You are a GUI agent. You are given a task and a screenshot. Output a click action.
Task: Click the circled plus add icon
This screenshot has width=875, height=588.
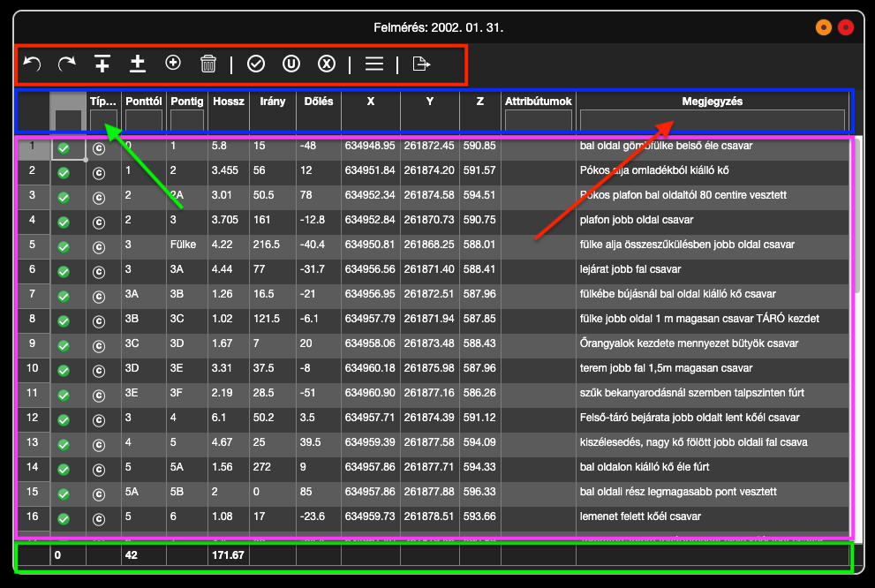(x=173, y=63)
